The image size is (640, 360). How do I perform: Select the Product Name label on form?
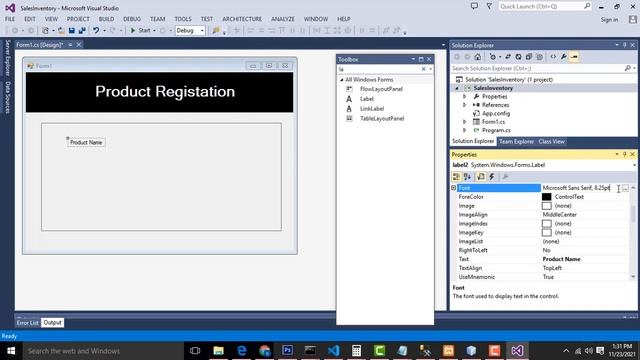86,142
